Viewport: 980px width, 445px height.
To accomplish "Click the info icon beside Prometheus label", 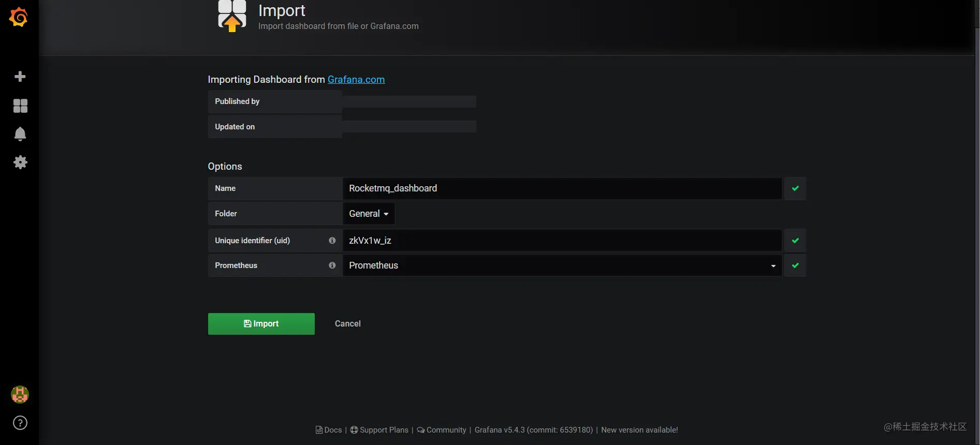I will pyautogui.click(x=332, y=265).
